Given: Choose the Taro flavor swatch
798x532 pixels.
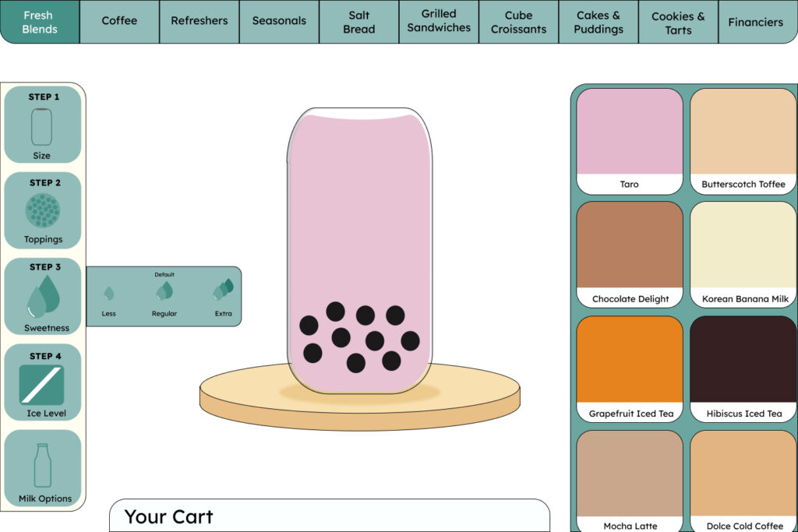Looking at the screenshot, I should [x=630, y=141].
